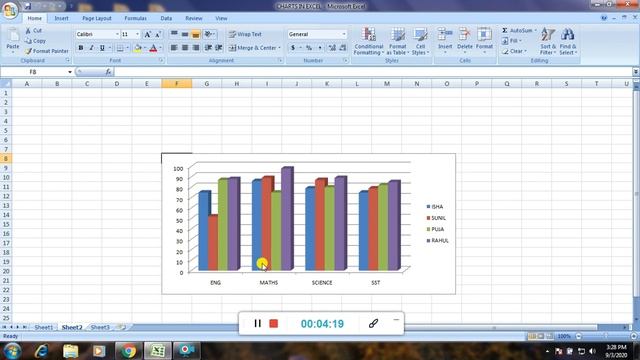The width and height of the screenshot is (640, 360).
Task: Switch to the View tab
Action: [x=221, y=18]
